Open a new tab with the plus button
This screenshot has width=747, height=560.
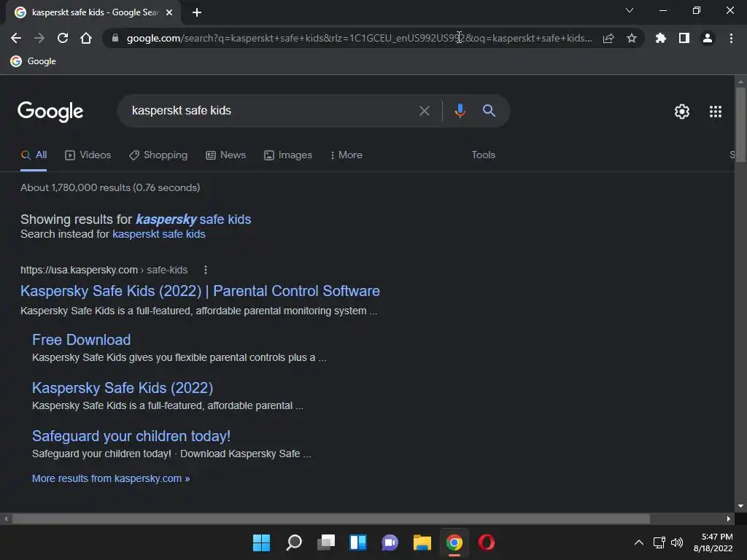tap(197, 12)
